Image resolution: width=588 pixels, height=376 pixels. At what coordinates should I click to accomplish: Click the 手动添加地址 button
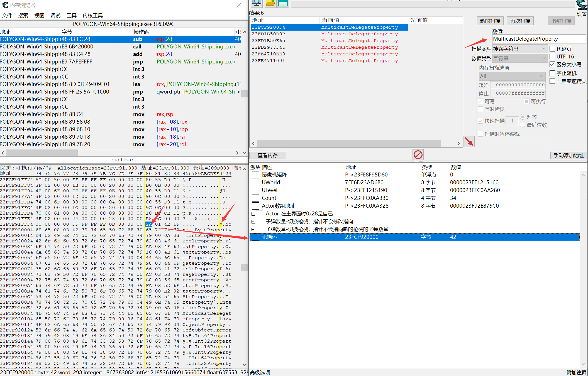coord(569,155)
